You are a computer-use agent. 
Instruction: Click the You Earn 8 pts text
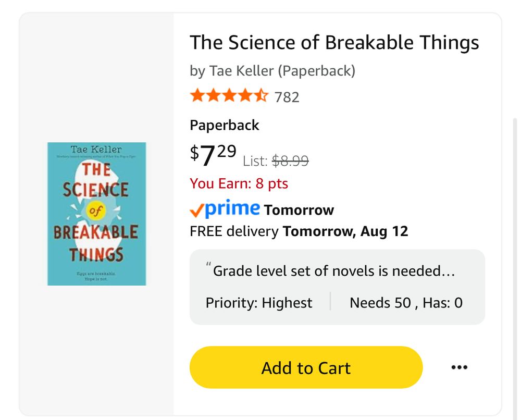coord(239,183)
